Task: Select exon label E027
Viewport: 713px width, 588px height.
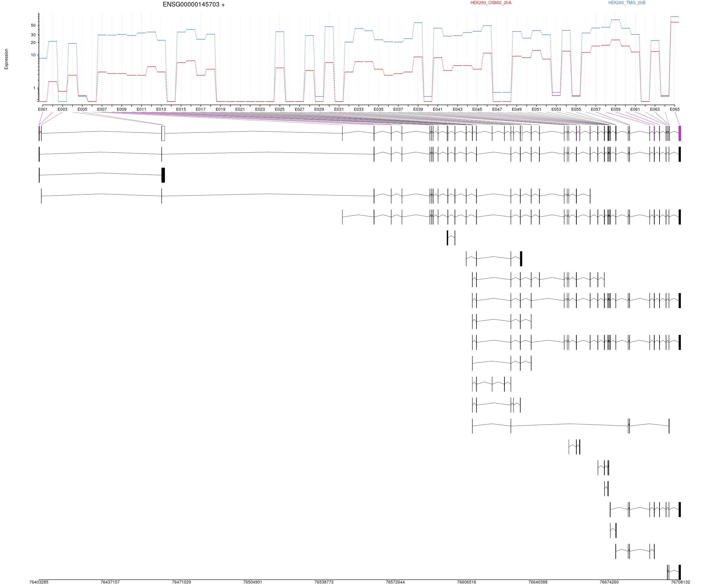Action: click(x=299, y=109)
